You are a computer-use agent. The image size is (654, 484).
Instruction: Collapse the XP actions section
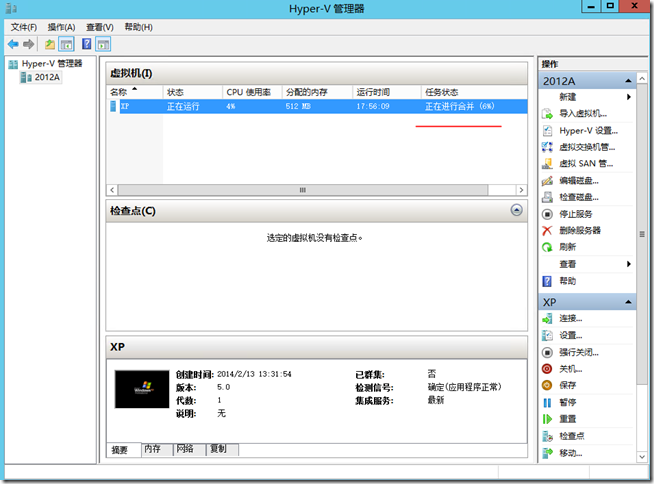(x=628, y=302)
